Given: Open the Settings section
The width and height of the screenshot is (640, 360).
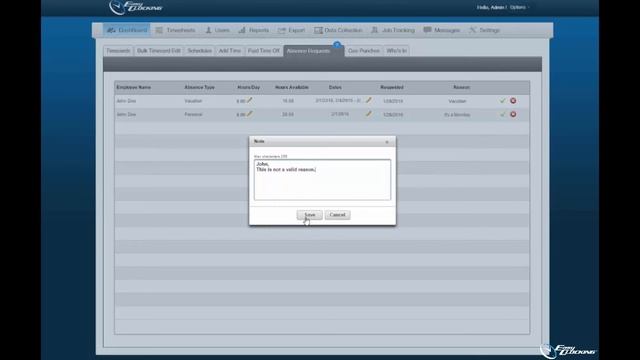Looking at the screenshot, I should pos(484,30).
